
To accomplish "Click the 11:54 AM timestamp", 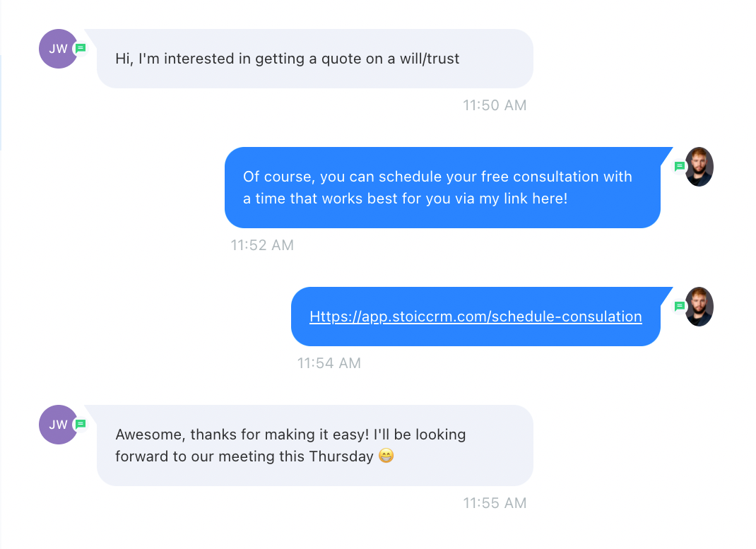I will coord(329,363).
